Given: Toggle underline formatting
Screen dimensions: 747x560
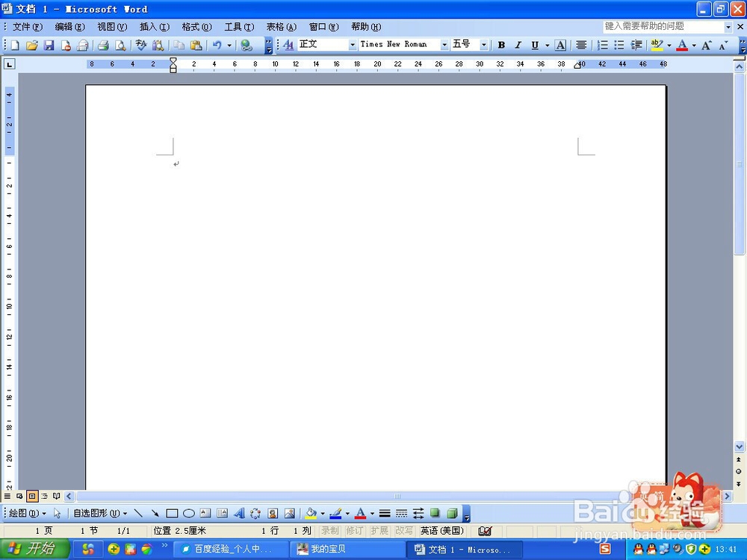Looking at the screenshot, I should (535, 46).
